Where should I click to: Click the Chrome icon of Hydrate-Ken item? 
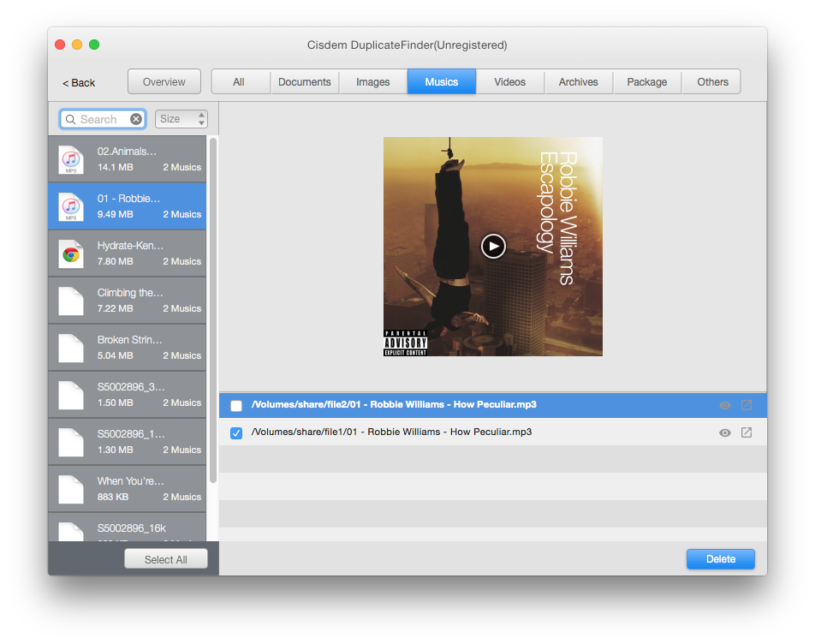pyautogui.click(x=71, y=254)
